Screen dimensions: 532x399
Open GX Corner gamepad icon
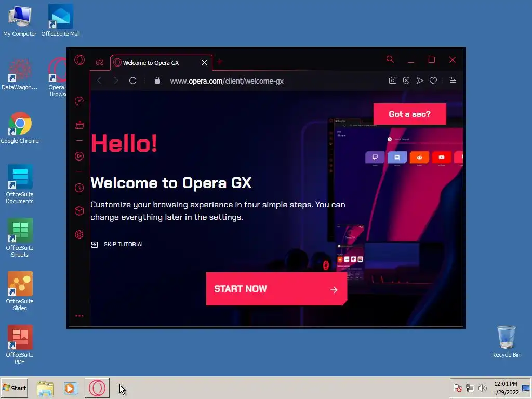pyautogui.click(x=100, y=62)
